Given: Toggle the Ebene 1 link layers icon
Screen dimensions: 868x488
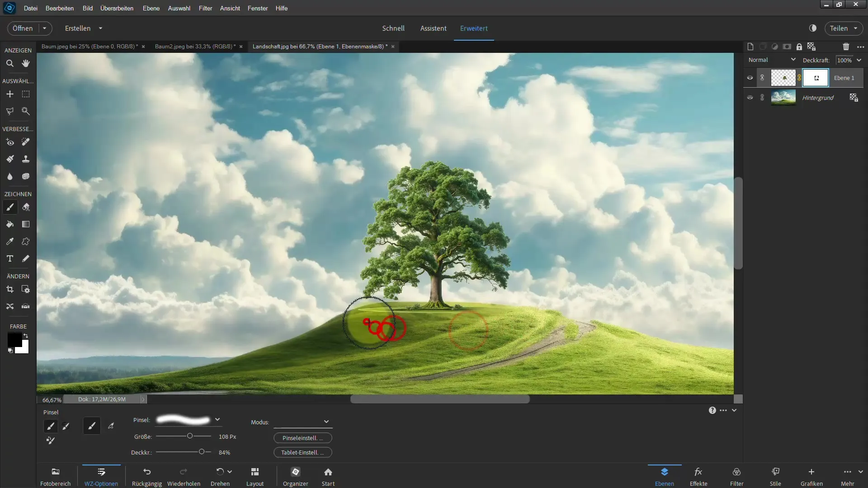Looking at the screenshot, I should pos(762,78).
